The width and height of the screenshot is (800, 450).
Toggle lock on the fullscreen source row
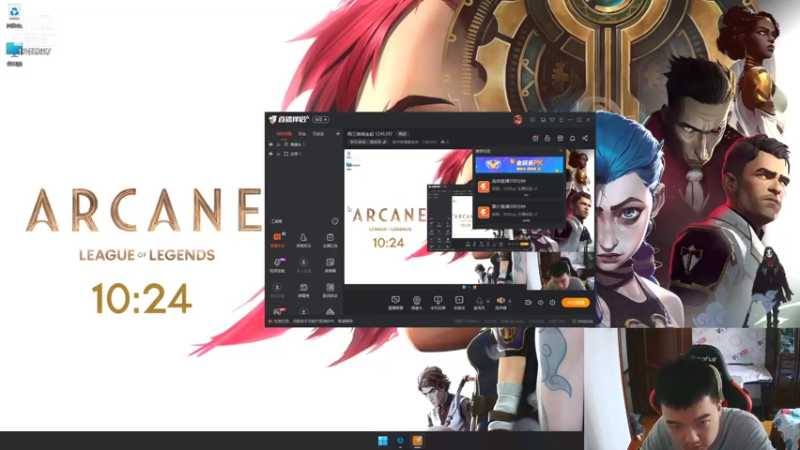[x=278, y=154]
